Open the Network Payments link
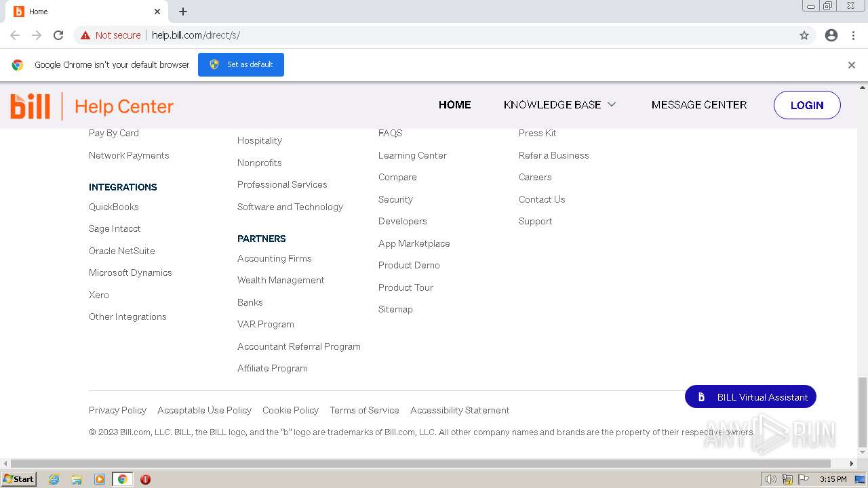868x488 pixels. pyautogui.click(x=129, y=155)
